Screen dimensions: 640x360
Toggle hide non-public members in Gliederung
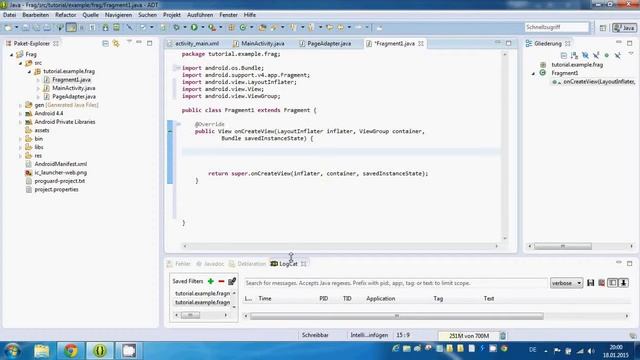607,55
